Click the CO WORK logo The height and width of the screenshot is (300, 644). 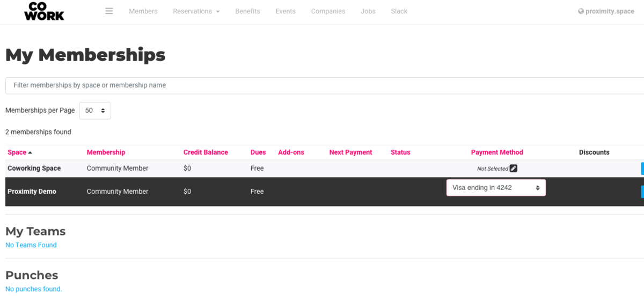tap(44, 11)
